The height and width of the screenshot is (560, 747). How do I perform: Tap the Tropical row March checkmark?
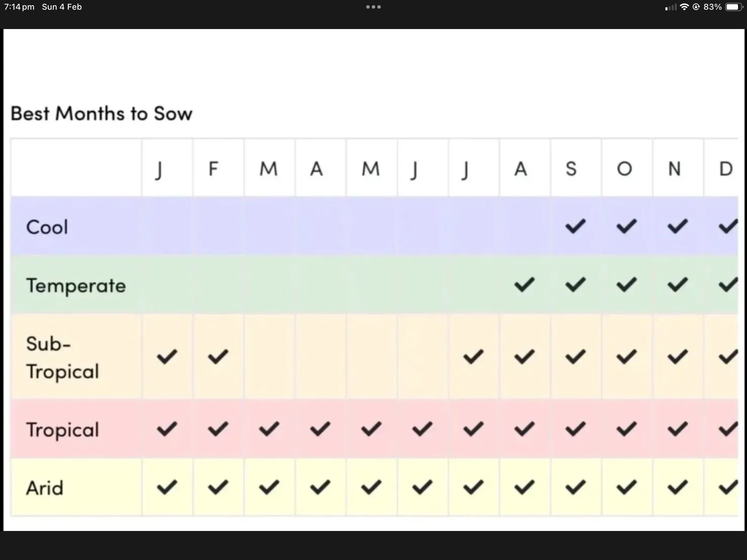(x=269, y=429)
